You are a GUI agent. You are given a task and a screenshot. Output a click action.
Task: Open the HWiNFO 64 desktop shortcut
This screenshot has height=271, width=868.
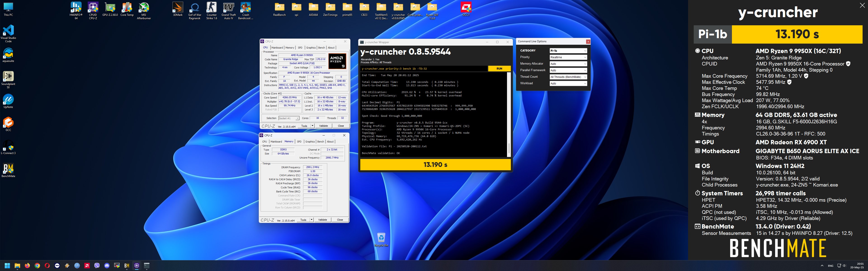(x=76, y=10)
